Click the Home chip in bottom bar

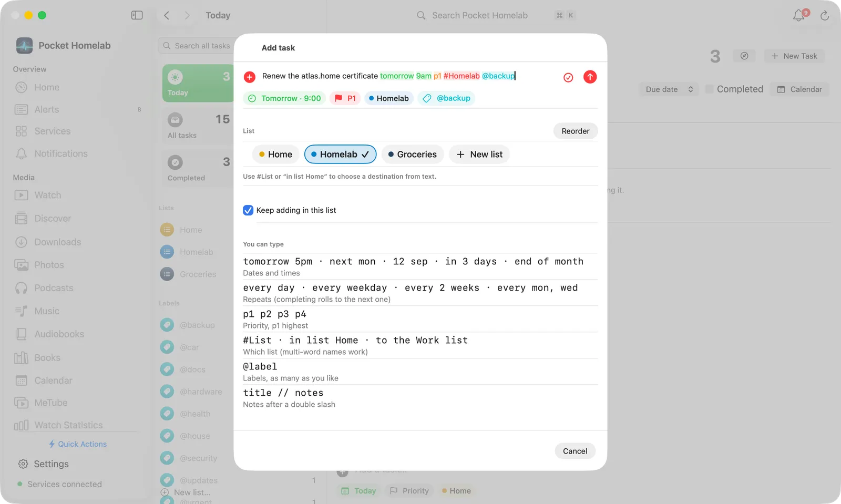pos(456,491)
